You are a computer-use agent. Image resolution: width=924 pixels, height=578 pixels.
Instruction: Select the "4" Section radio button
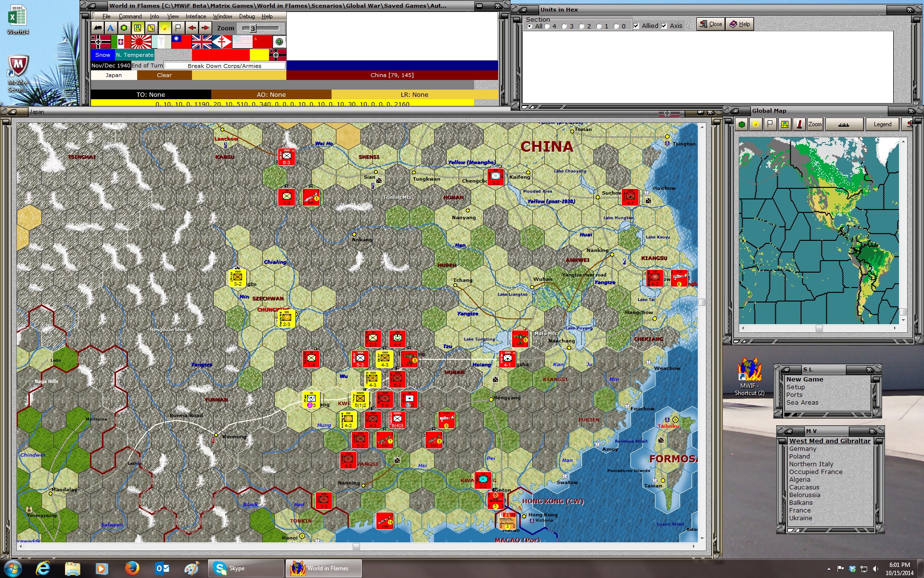(546, 26)
